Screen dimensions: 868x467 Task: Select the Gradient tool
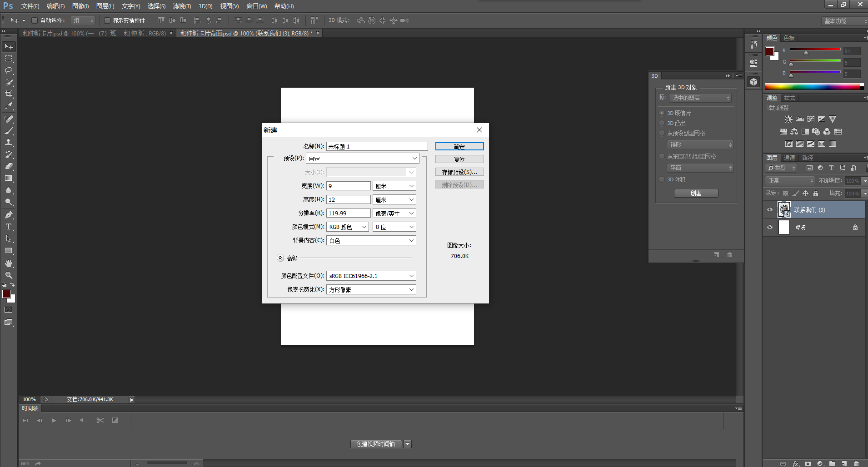(x=9, y=178)
